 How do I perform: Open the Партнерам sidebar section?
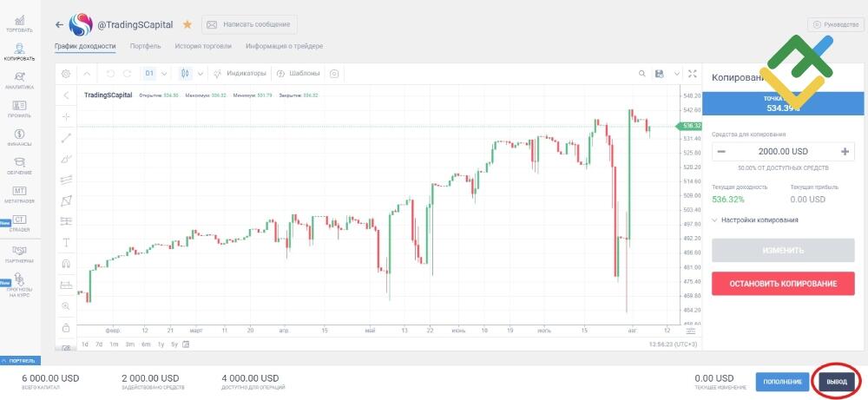tap(19, 254)
